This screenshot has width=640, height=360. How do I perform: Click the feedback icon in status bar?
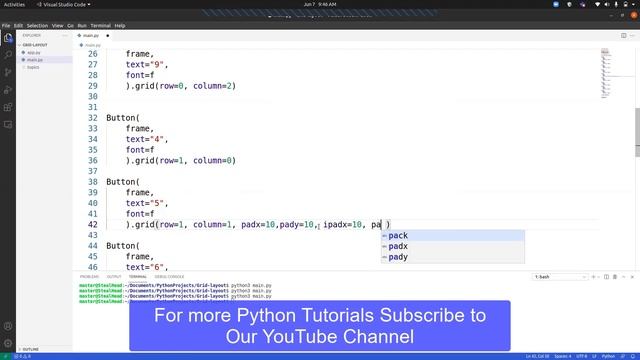click(623, 356)
